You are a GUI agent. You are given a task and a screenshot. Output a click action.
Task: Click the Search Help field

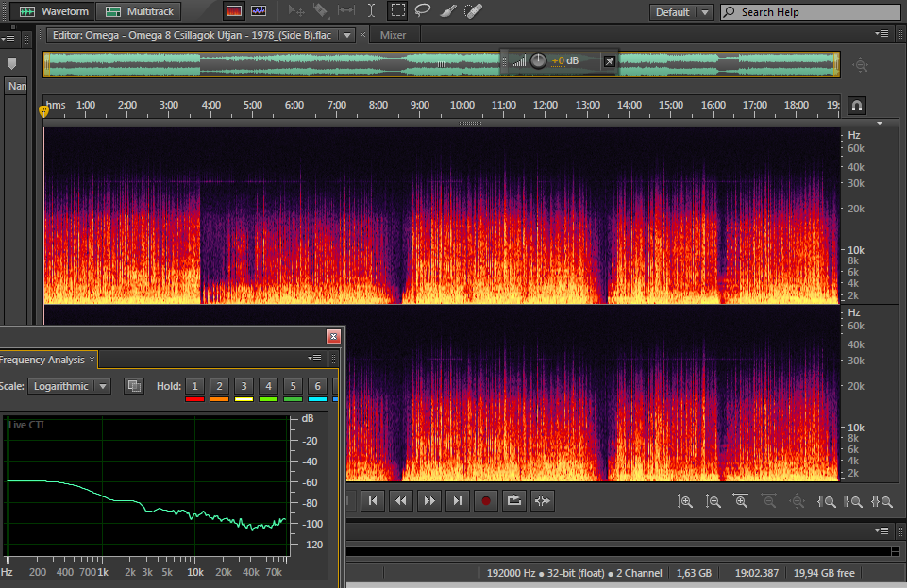pos(811,12)
